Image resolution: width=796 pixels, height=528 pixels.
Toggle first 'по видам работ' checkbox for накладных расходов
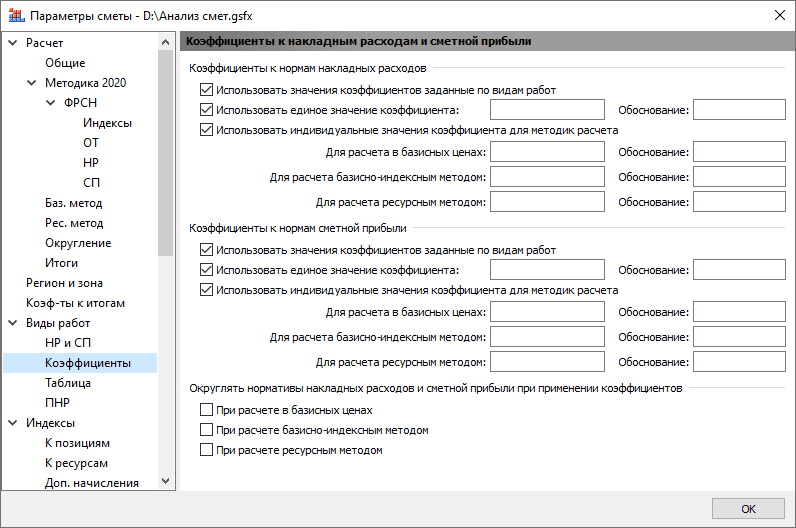206,90
